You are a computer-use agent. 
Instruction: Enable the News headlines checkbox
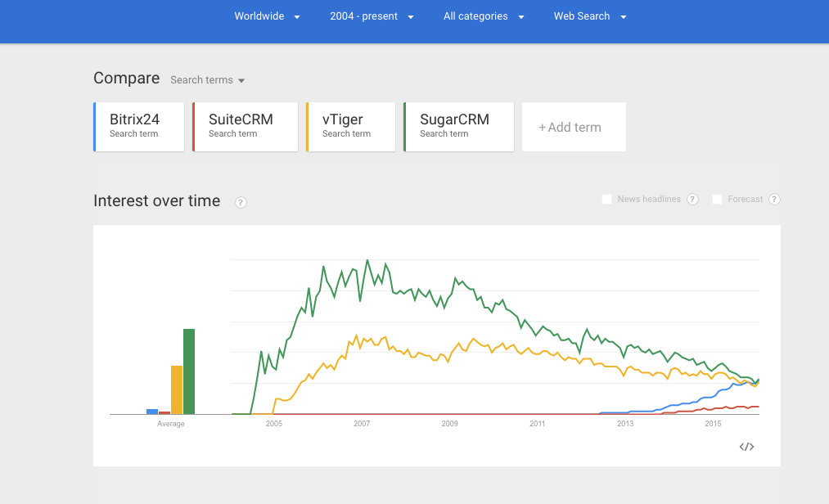[606, 199]
